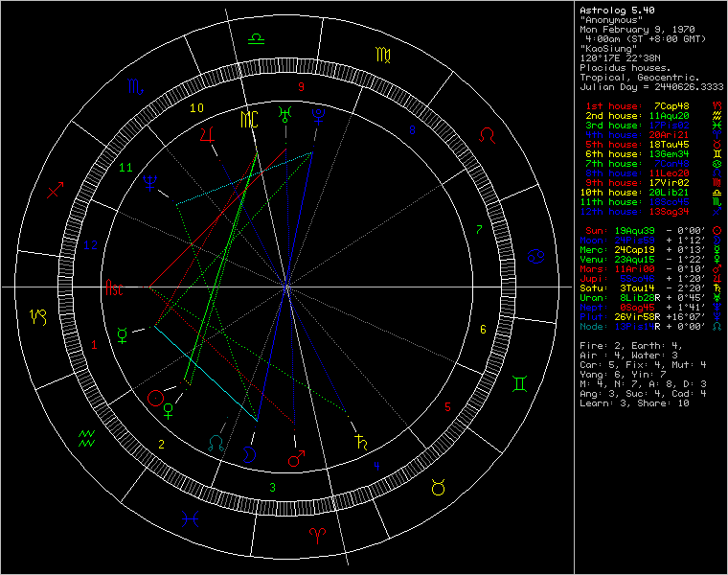Click the green Aquarius glyph on the zodiac ring
The width and height of the screenshot is (728, 575).
(87, 438)
